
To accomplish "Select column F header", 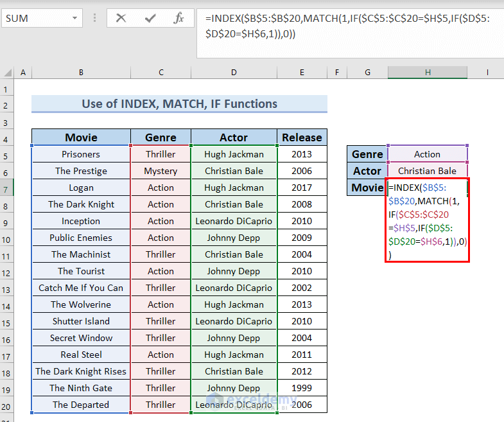I will click(337, 73).
